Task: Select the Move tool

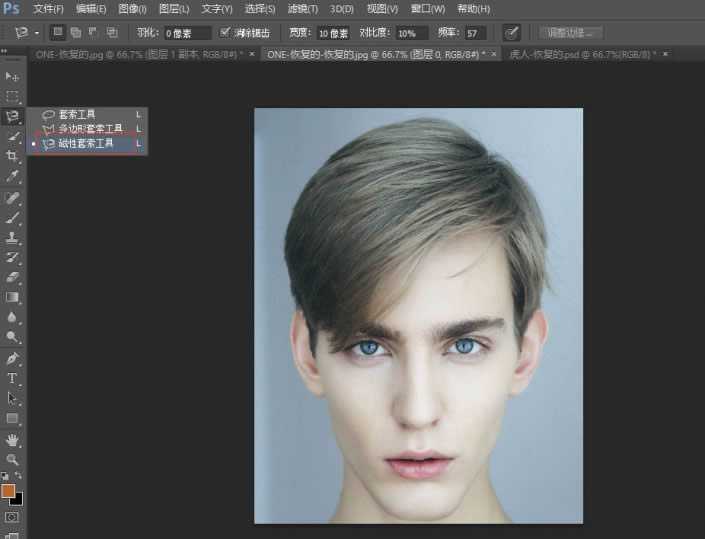Action: [12, 76]
